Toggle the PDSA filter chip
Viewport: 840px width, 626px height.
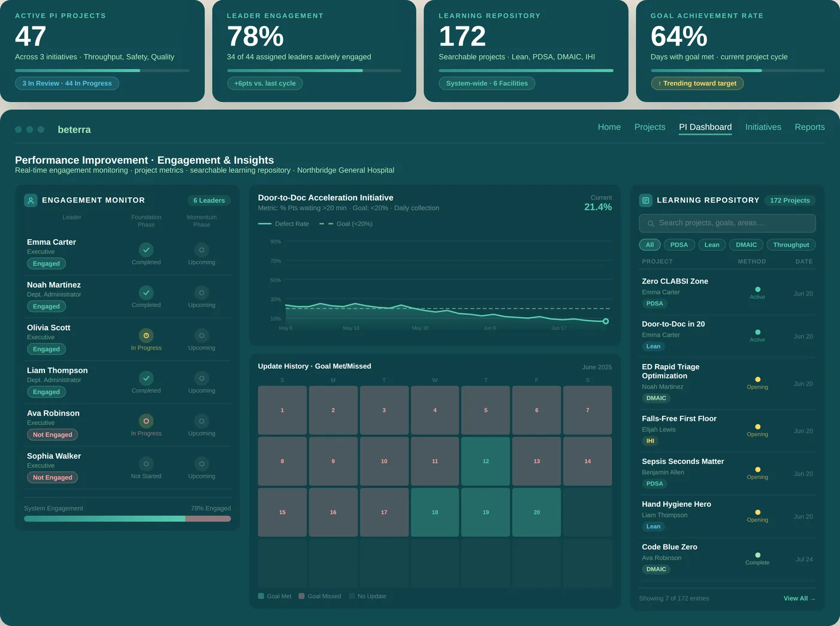click(679, 245)
